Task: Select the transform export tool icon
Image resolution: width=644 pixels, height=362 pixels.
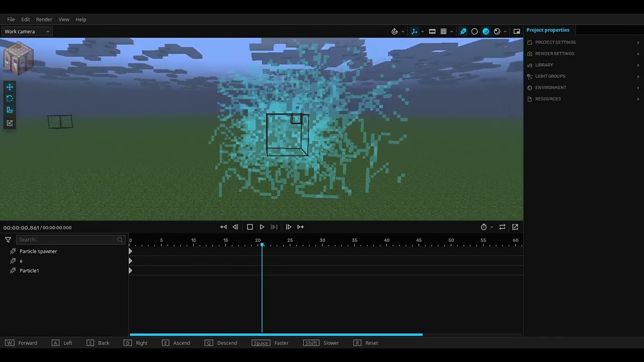Action: point(10,123)
